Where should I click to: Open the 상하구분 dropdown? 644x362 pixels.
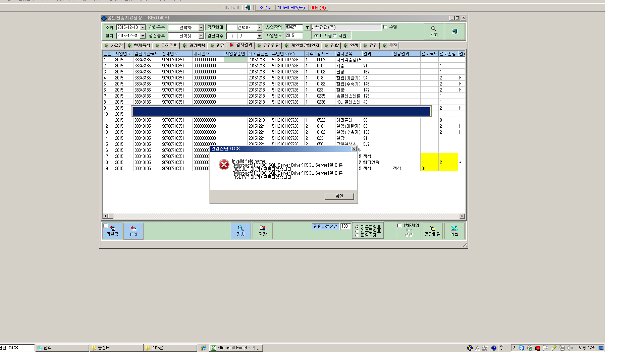click(201, 27)
